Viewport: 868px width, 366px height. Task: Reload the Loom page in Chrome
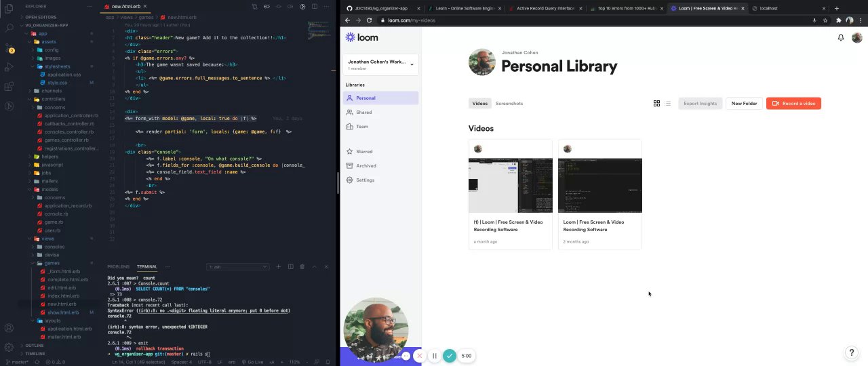pyautogui.click(x=369, y=20)
